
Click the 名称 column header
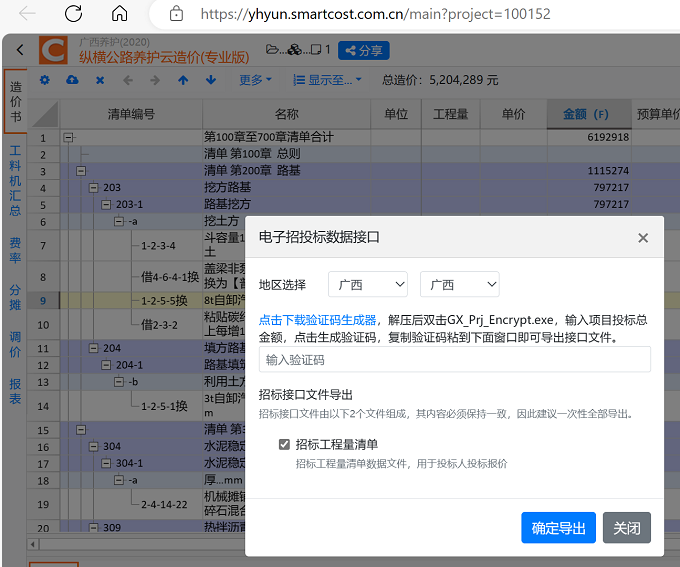pyautogui.click(x=286, y=114)
